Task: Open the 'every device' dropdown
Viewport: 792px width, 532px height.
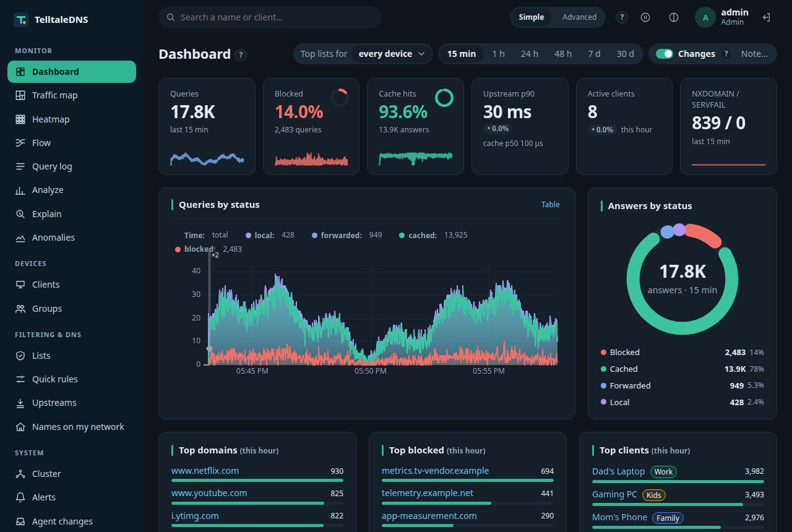Action: [392, 54]
